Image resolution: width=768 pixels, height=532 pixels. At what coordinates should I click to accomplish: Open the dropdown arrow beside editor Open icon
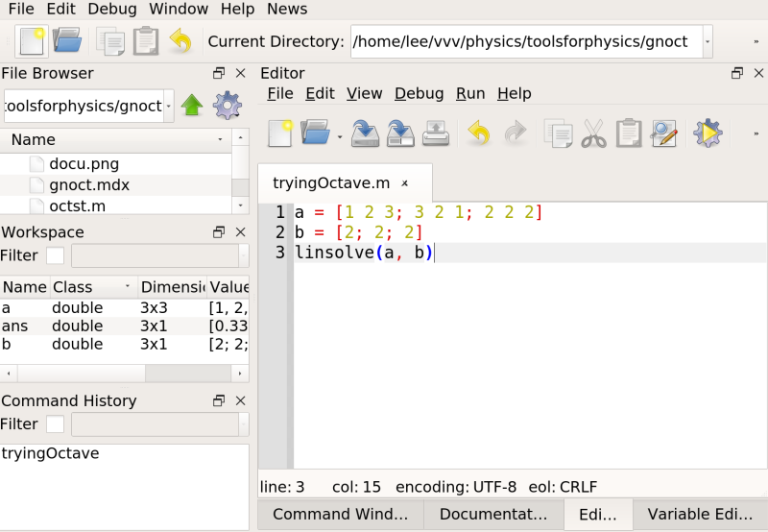click(340, 136)
